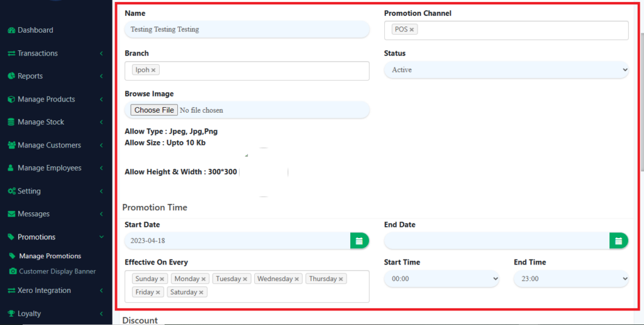Open the Start Time dropdown
644x325 pixels.
(441, 278)
